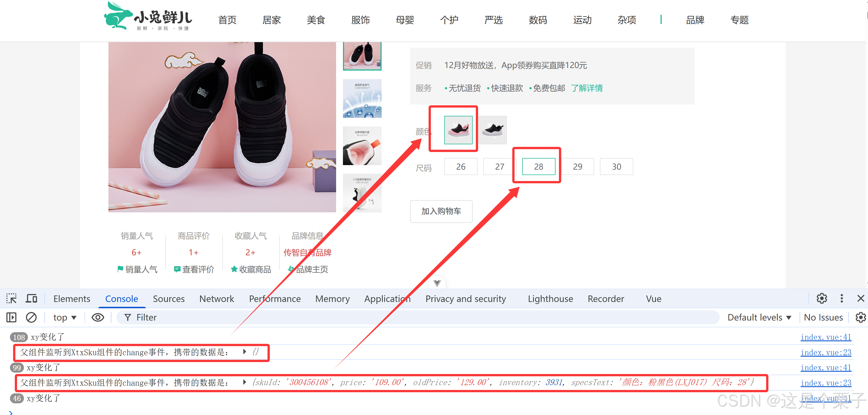Clear console with the ban icon
868x415 pixels.
point(31,317)
